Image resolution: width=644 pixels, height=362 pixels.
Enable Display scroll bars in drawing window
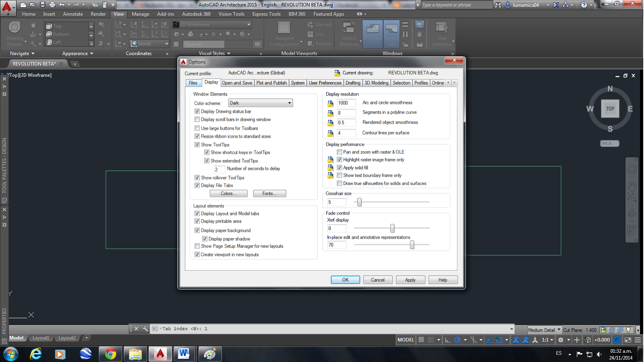click(197, 120)
